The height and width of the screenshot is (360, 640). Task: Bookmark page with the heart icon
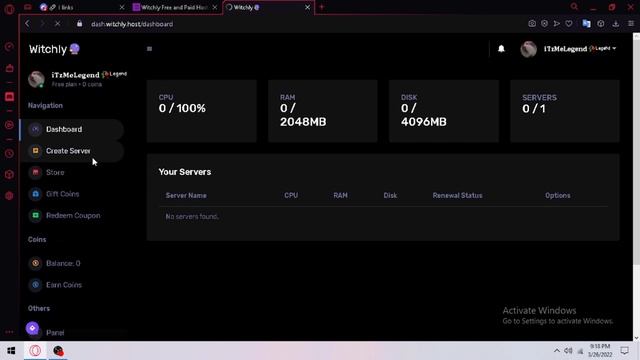click(x=569, y=24)
